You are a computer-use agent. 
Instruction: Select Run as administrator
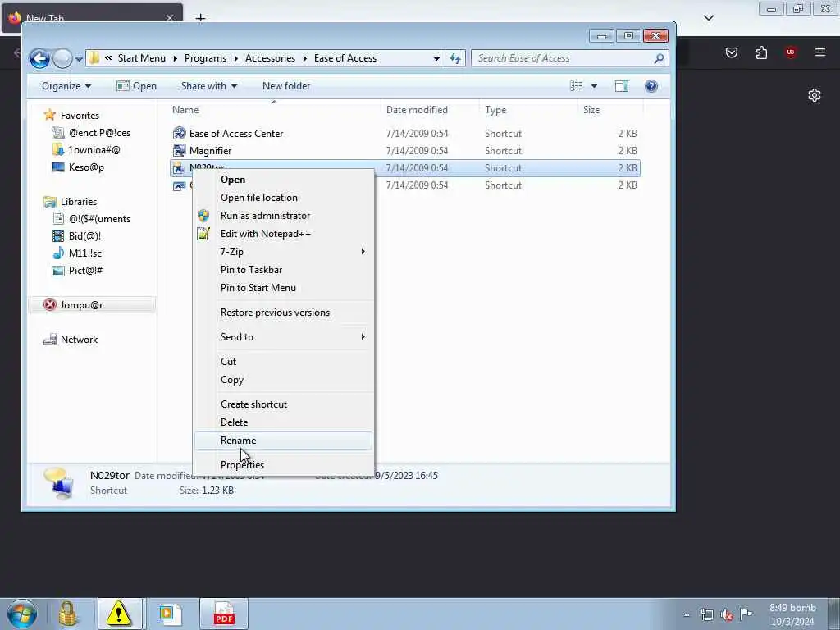(283, 216)
